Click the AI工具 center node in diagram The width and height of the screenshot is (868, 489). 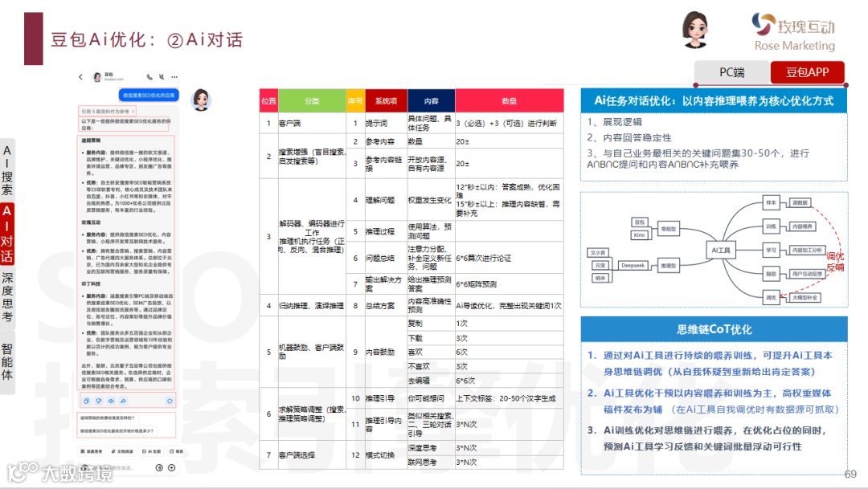pos(720,250)
